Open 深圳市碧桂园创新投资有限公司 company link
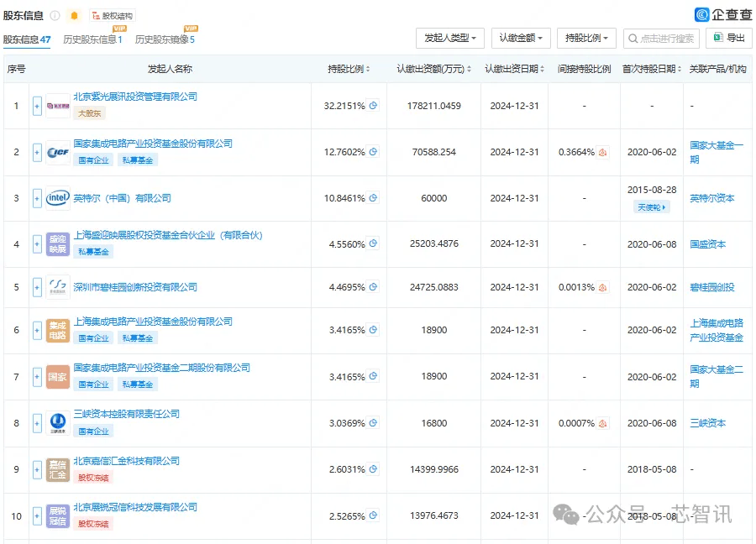This screenshot has height=544, width=756. click(135, 287)
